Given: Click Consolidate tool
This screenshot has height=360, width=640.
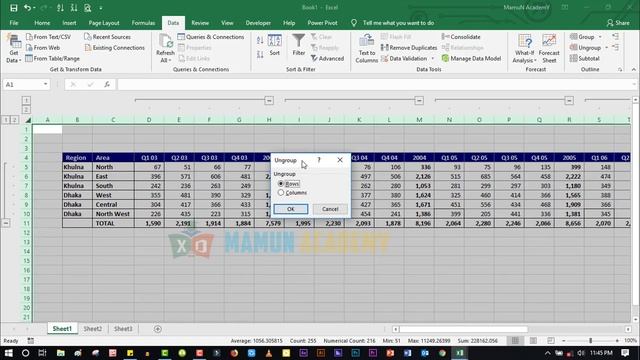Looking at the screenshot, I should [461, 37].
